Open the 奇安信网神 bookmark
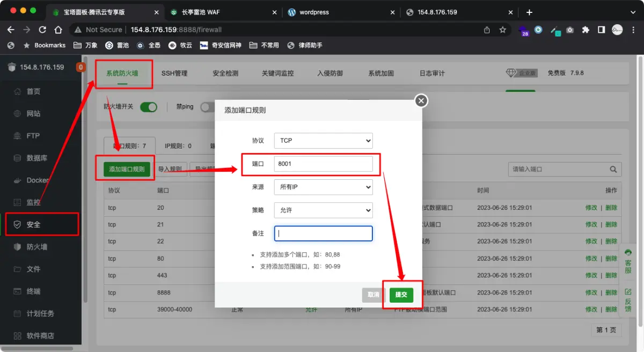The width and height of the screenshot is (644, 352). (x=221, y=46)
